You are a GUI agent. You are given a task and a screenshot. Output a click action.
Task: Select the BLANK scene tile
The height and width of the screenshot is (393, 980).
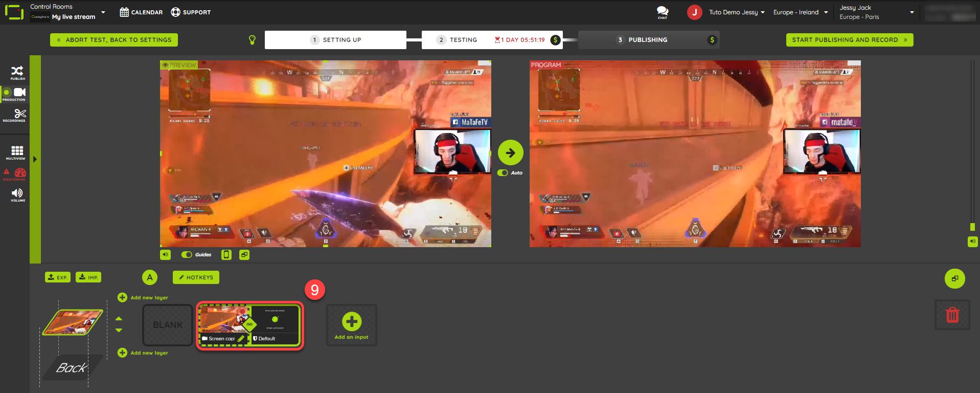pyautogui.click(x=168, y=325)
